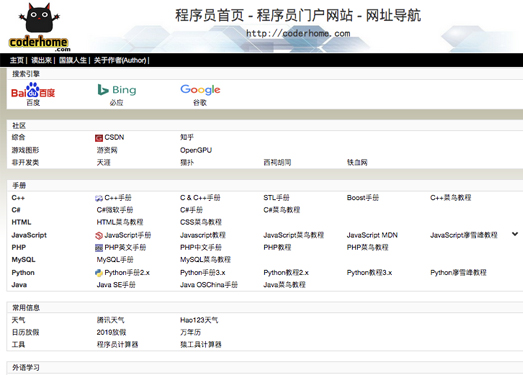523x375 pixels.
Task: Go to 主页 in the black navigation bar
Action: click(x=17, y=60)
